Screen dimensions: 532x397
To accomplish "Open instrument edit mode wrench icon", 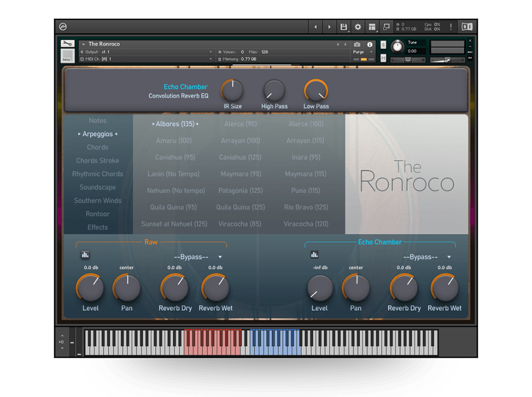I will [67, 43].
